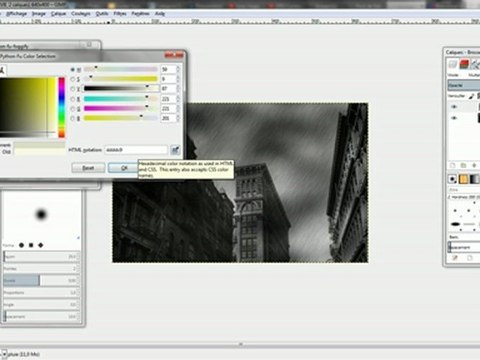
Task: Click the yellow saturation slider
Action: pos(120,79)
